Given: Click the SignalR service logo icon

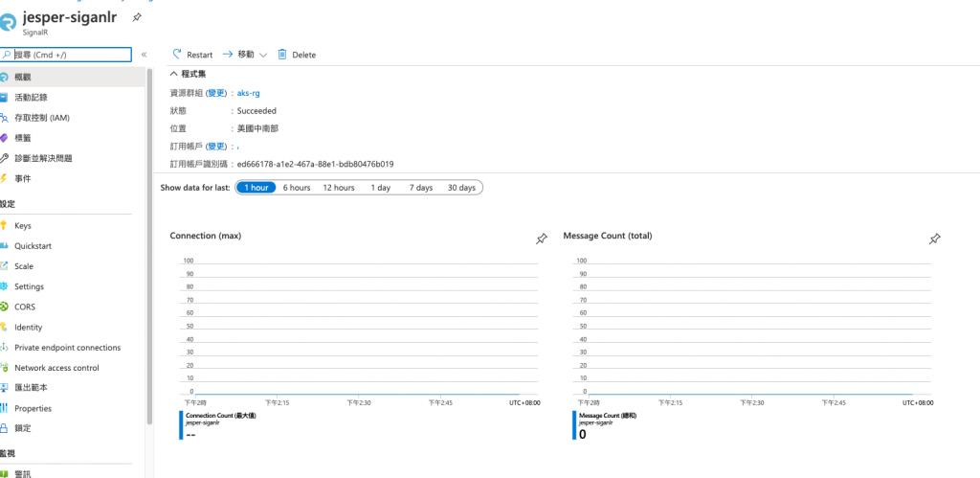Looking at the screenshot, I should (7, 23).
